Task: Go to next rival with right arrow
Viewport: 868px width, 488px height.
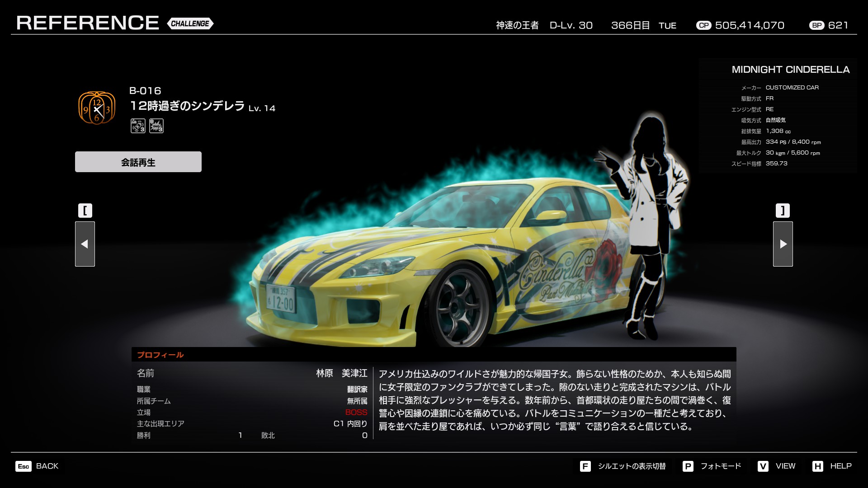Action: tap(783, 244)
